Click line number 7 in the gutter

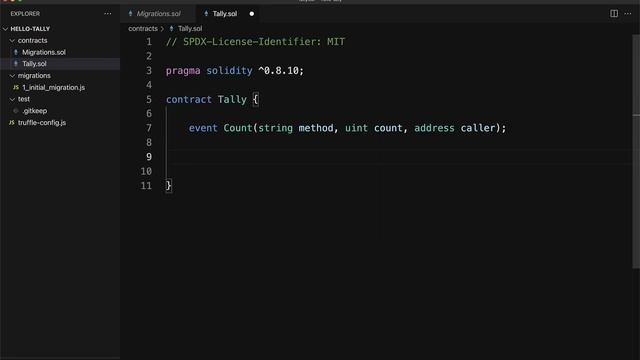pyautogui.click(x=149, y=128)
